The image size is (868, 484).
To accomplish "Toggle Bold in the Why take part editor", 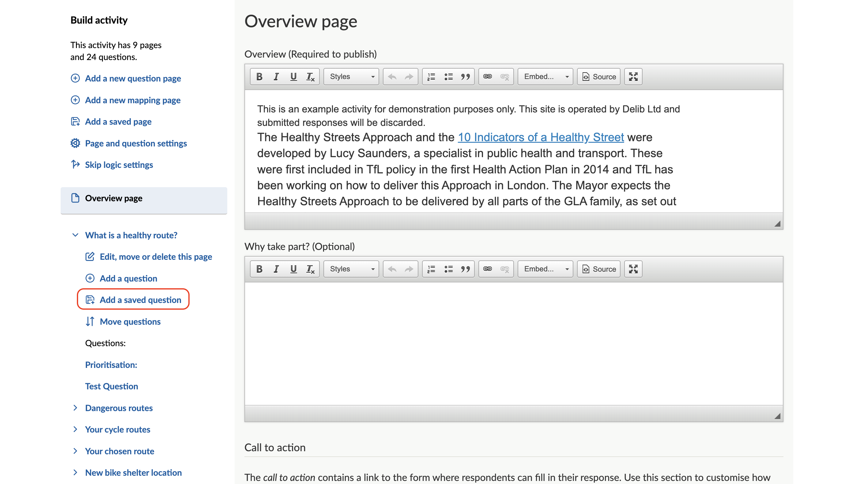I will [259, 269].
